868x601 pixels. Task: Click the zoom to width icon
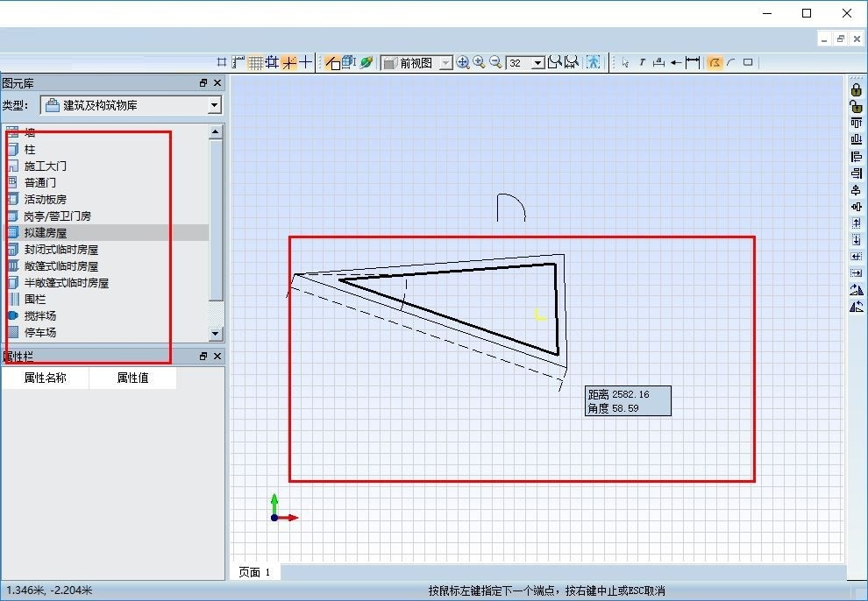pos(572,62)
